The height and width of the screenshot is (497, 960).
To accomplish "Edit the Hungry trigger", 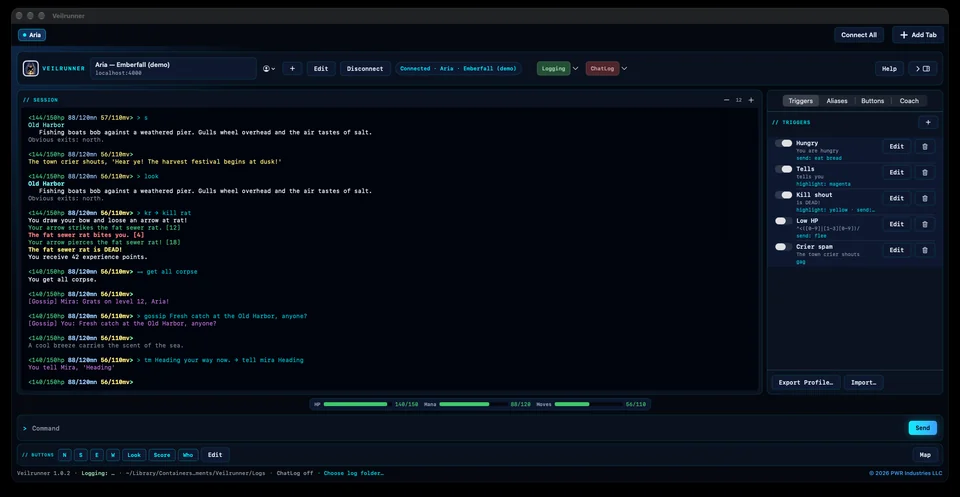I will (x=896, y=146).
